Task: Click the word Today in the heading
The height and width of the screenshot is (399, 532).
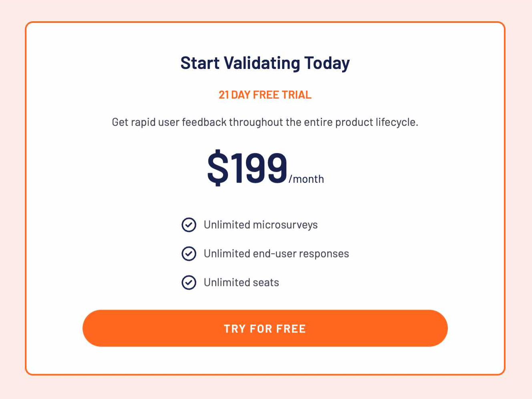Action: (327, 63)
